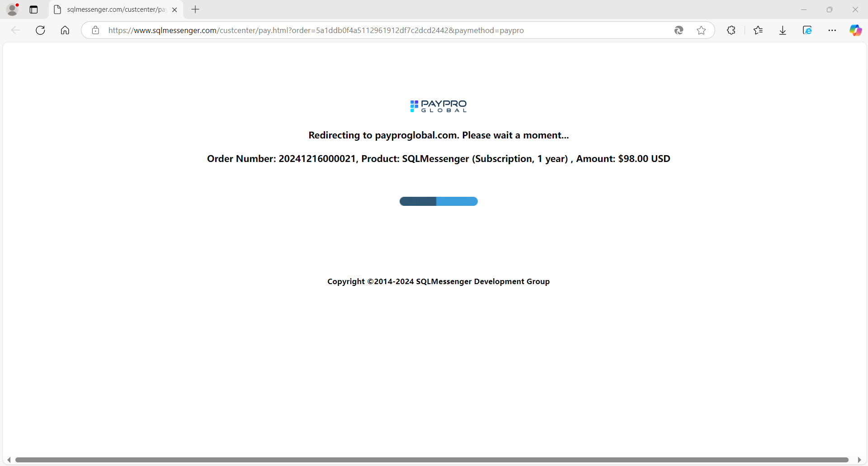Viewport: 868px width, 466px height.
Task: Go back to previous page
Action: [15, 30]
